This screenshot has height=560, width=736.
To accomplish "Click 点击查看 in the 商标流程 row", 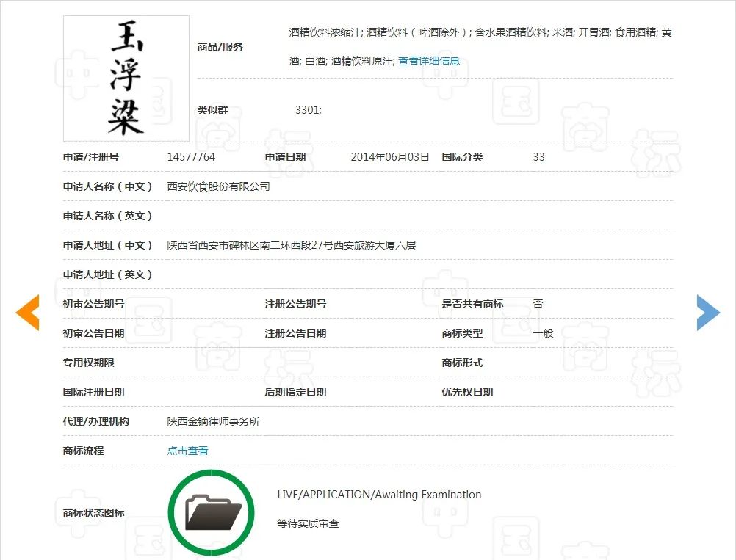I will click(x=187, y=451).
